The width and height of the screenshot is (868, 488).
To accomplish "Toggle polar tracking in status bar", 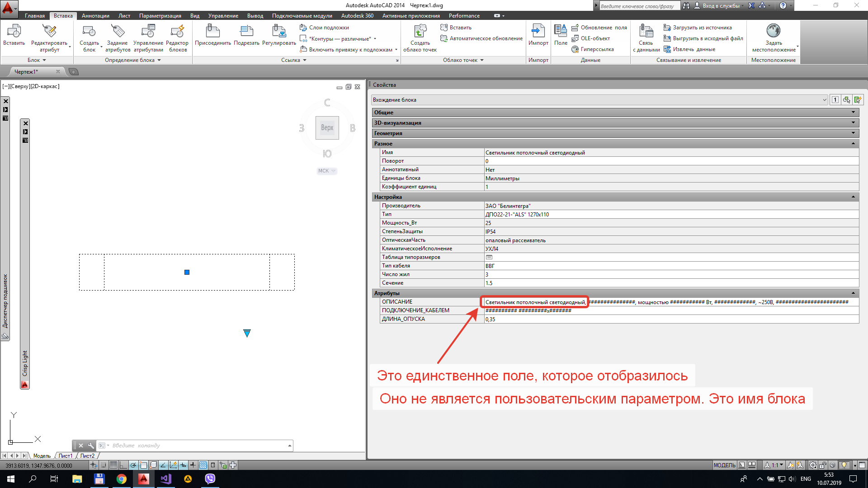I will coord(133,465).
